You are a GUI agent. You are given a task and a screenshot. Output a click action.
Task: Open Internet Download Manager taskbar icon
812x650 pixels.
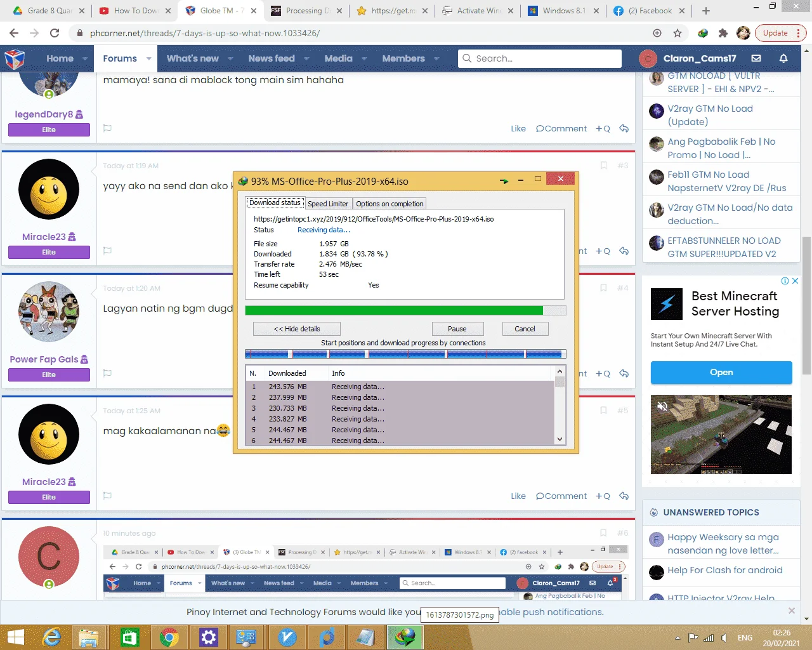click(405, 637)
